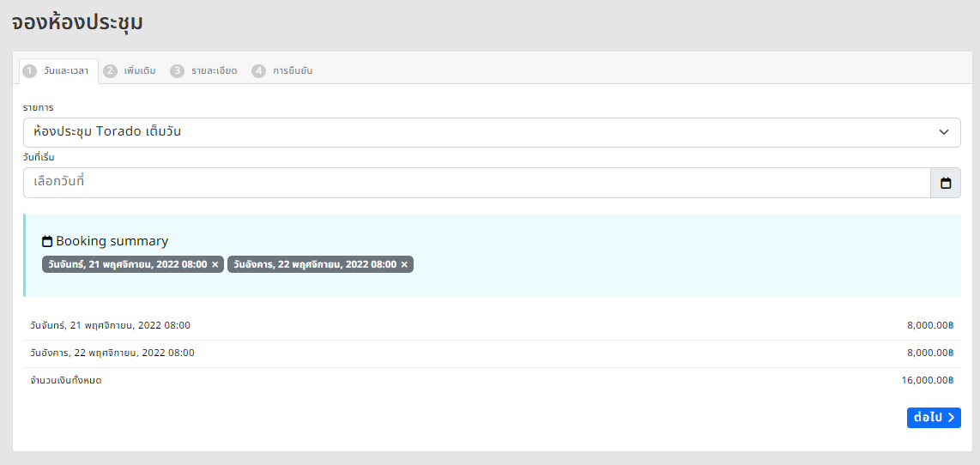This screenshot has width=980, height=465.
Task: Open the เพิ่มเติม step tab
Action: tap(130, 71)
